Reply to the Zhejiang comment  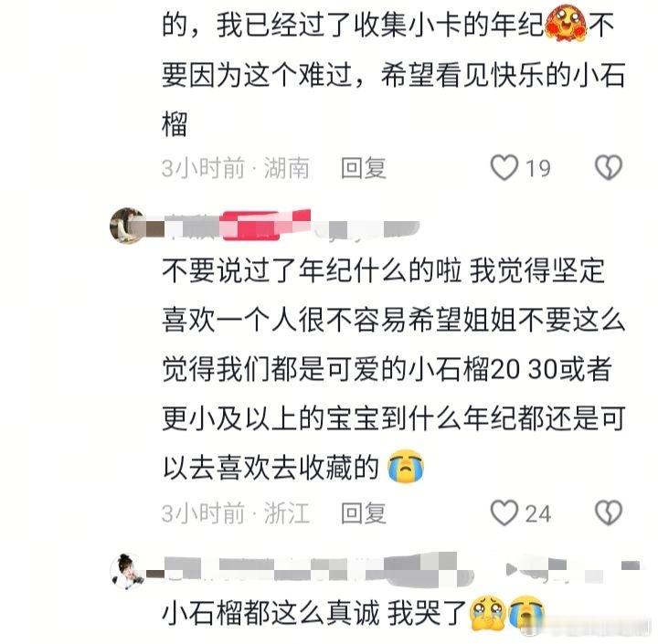(x=364, y=513)
